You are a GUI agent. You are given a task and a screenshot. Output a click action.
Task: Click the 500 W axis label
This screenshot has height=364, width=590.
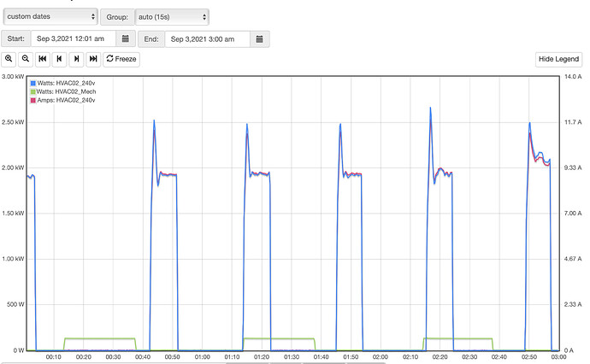point(15,304)
